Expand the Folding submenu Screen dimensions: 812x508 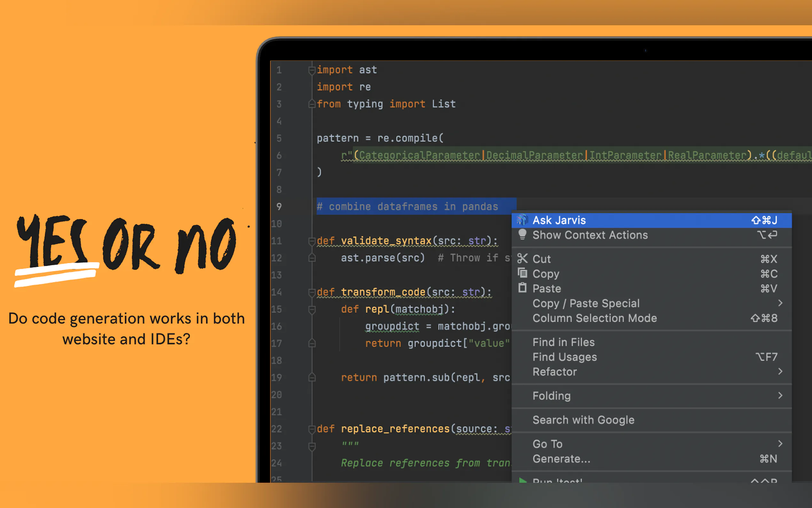780,395
